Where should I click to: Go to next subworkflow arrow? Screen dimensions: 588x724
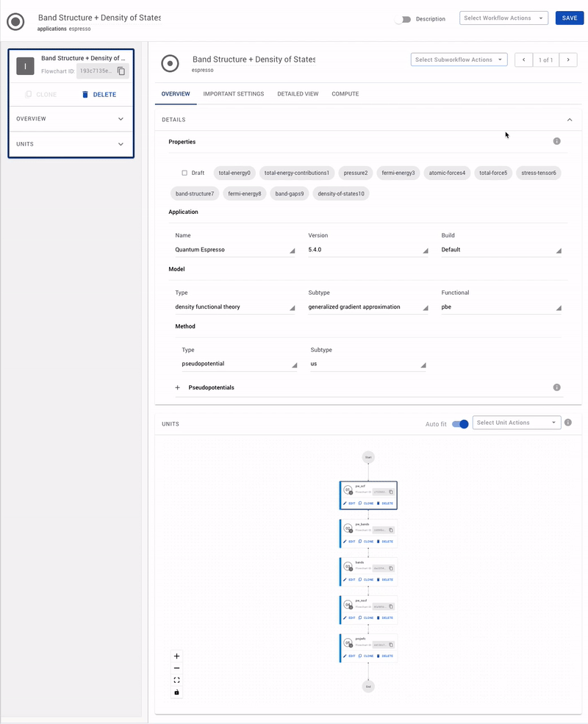tap(568, 60)
